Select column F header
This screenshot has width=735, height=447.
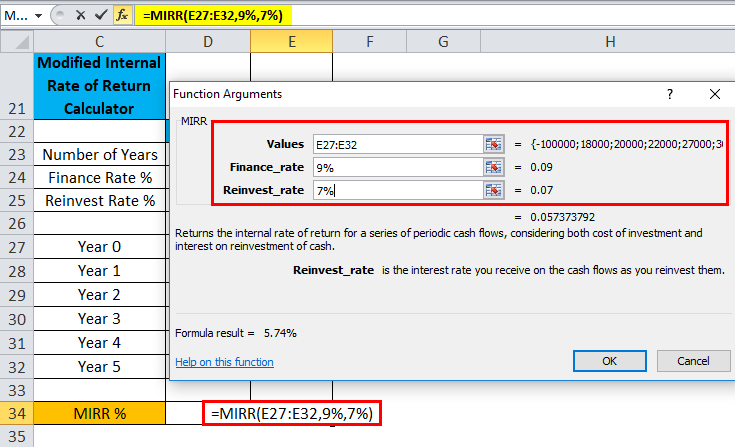coord(370,42)
